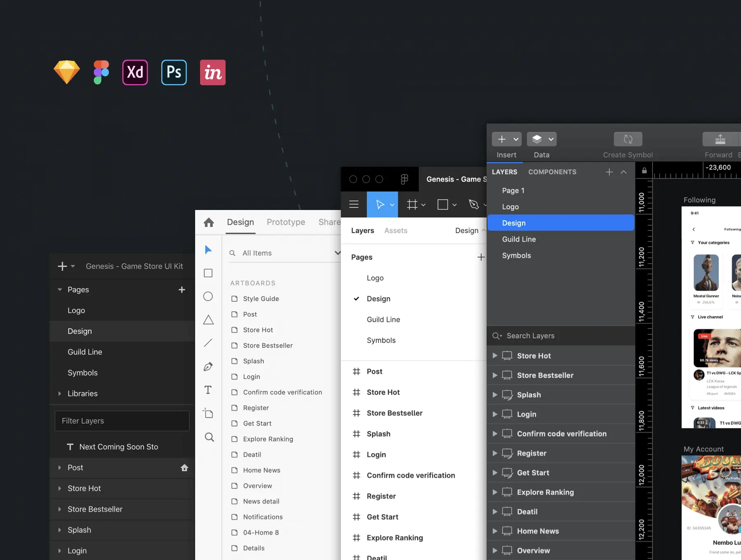Click the Adobe XD app icon

pyautogui.click(x=135, y=72)
